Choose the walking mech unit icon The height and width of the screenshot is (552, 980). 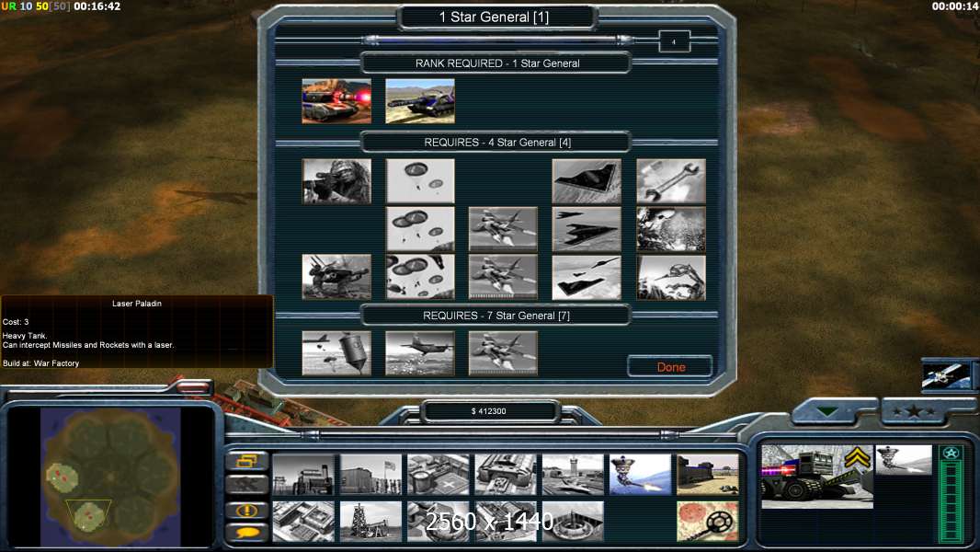(x=336, y=277)
